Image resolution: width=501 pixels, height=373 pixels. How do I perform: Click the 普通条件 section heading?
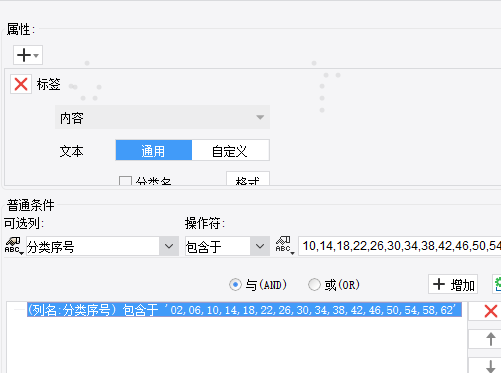click(x=31, y=205)
